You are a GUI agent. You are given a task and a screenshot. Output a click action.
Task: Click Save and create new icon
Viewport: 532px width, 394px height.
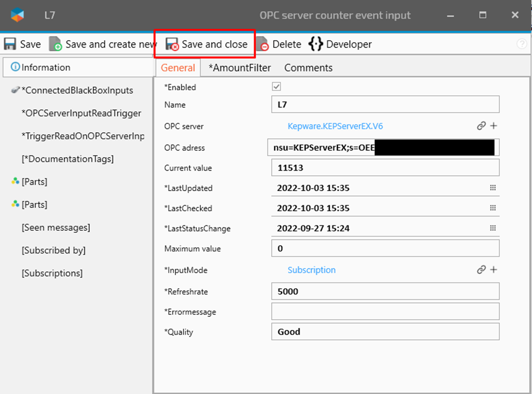click(x=56, y=44)
